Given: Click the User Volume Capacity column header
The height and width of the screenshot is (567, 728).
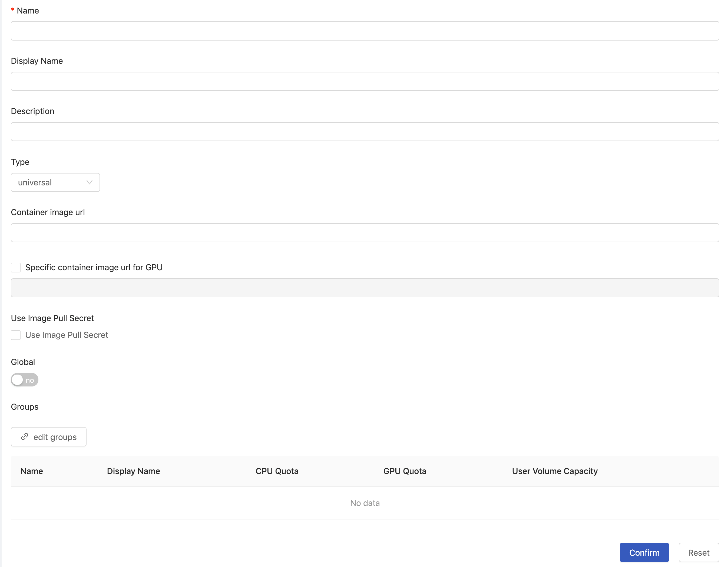Looking at the screenshot, I should point(555,471).
